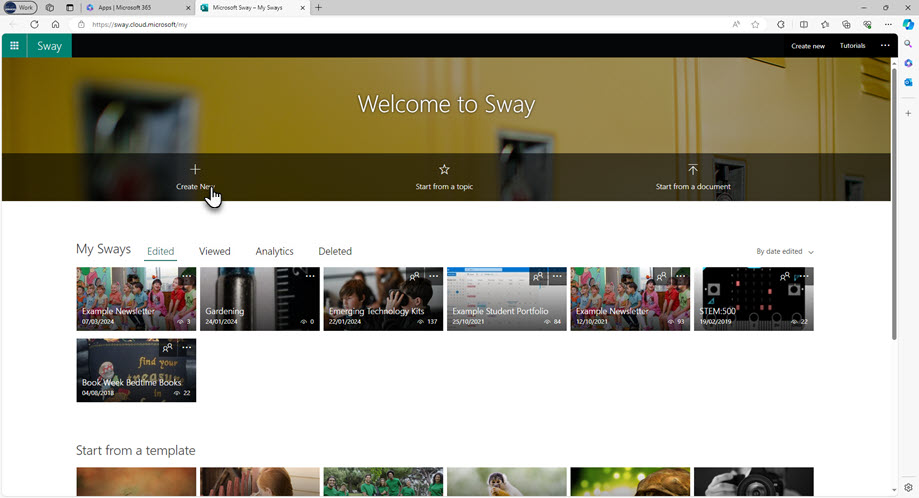Viewport: 919px width, 498px height.
Task: Click share icon on Book Week Bedtime Books card
Action: coord(168,347)
